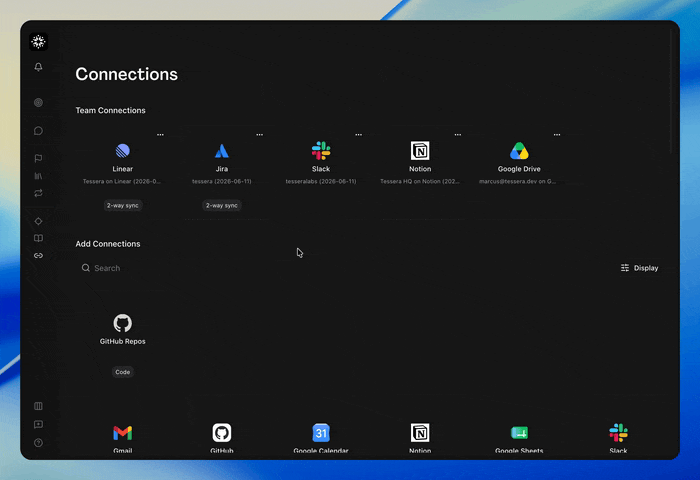Image resolution: width=700 pixels, height=480 pixels.
Task: Open the connections link icon in sidebar
Action: click(38, 255)
